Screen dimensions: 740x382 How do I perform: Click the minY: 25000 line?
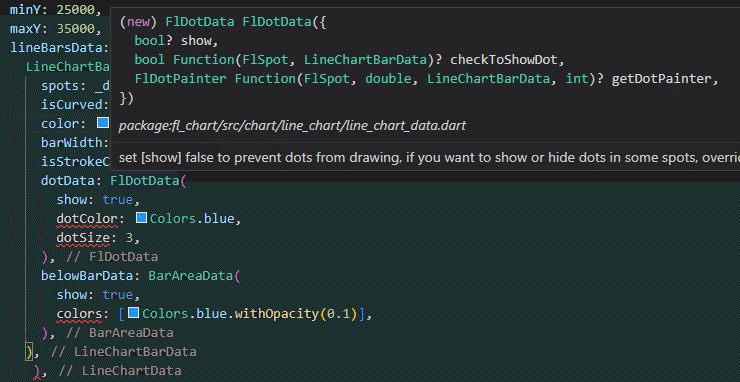point(56,10)
